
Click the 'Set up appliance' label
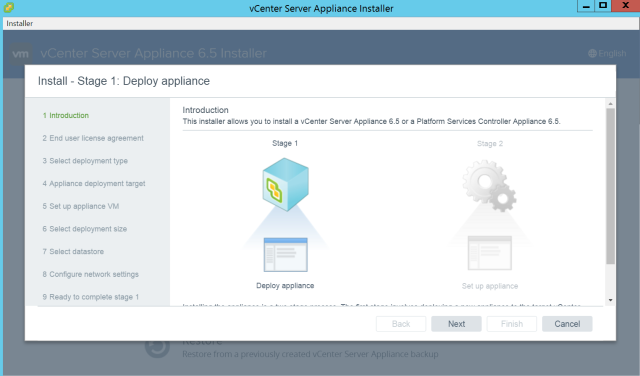[x=490, y=286]
